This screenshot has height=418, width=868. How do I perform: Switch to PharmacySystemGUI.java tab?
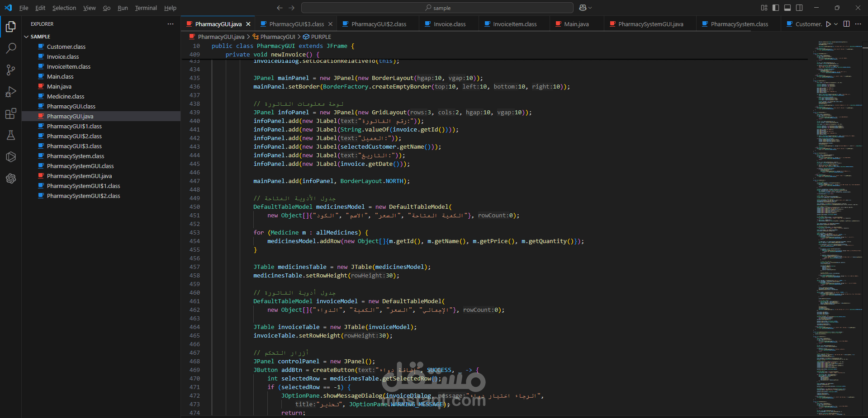650,24
